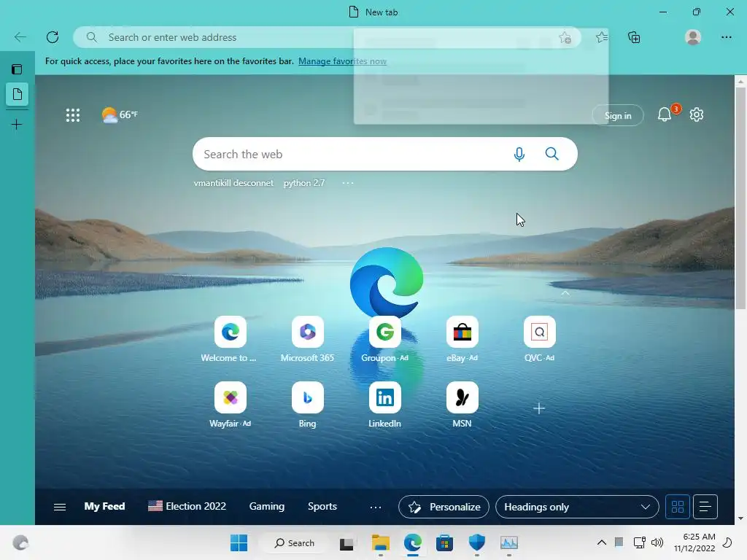The height and width of the screenshot is (560, 747).
Task: Add a new quick link site
Action: [x=539, y=408]
